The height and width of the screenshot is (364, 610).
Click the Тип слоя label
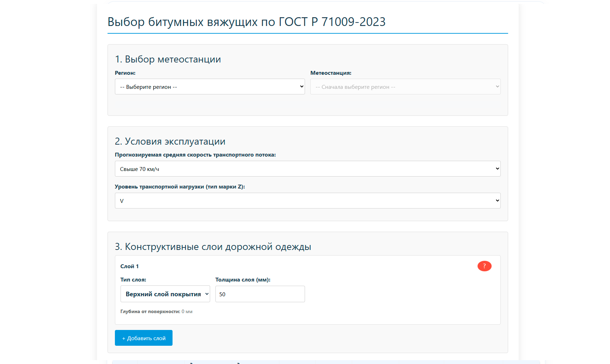point(133,280)
